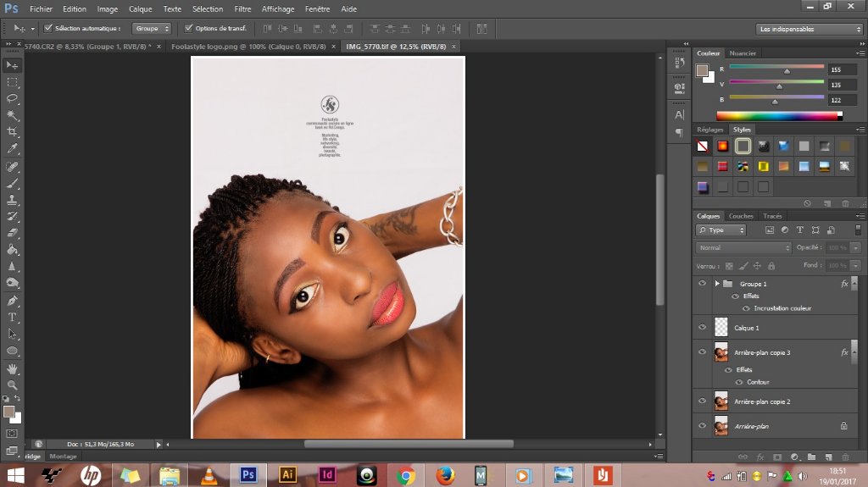Select the Path Selection tool
The image size is (868, 487).
[12, 334]
